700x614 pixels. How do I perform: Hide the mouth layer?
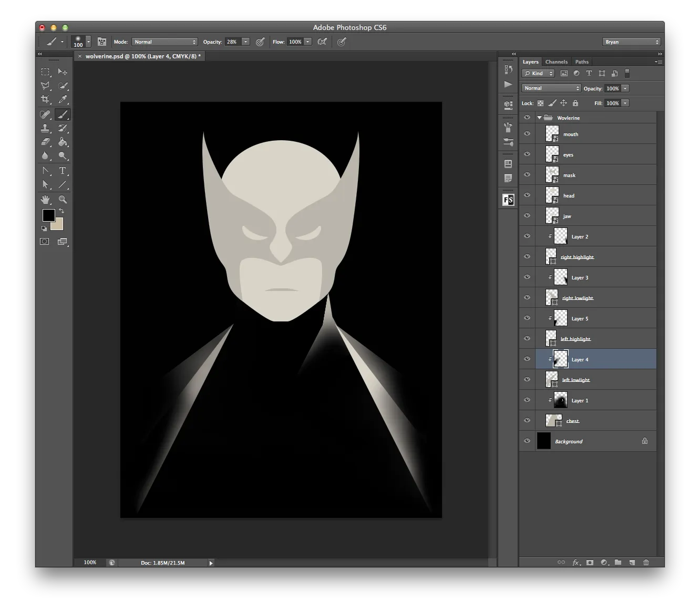[x=527, y=134]
